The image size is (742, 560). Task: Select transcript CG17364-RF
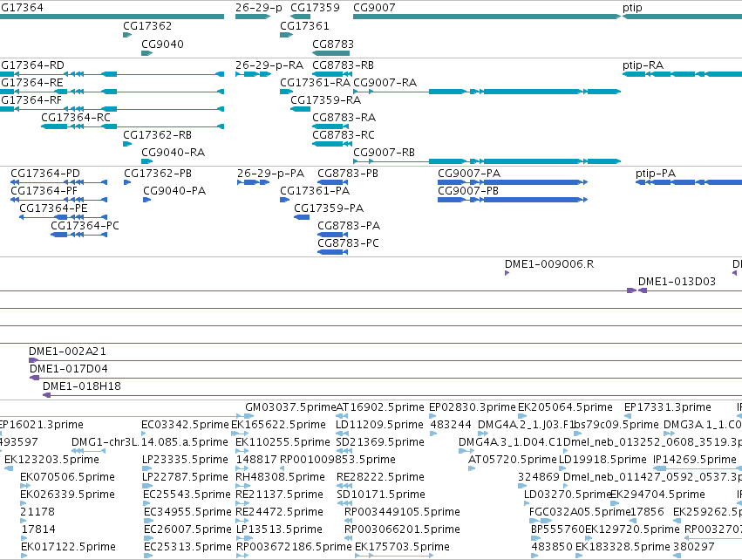[112, 109]
